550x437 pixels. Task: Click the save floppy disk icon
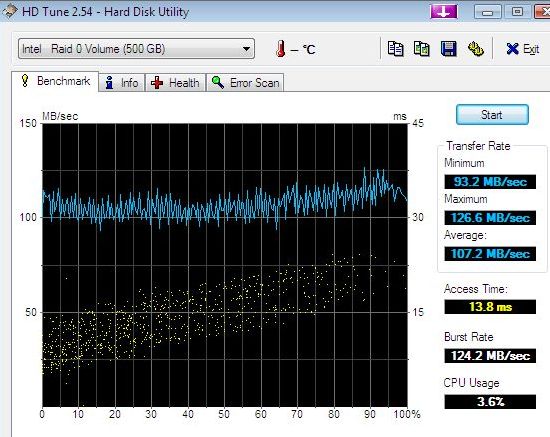(x=449, y=48)
